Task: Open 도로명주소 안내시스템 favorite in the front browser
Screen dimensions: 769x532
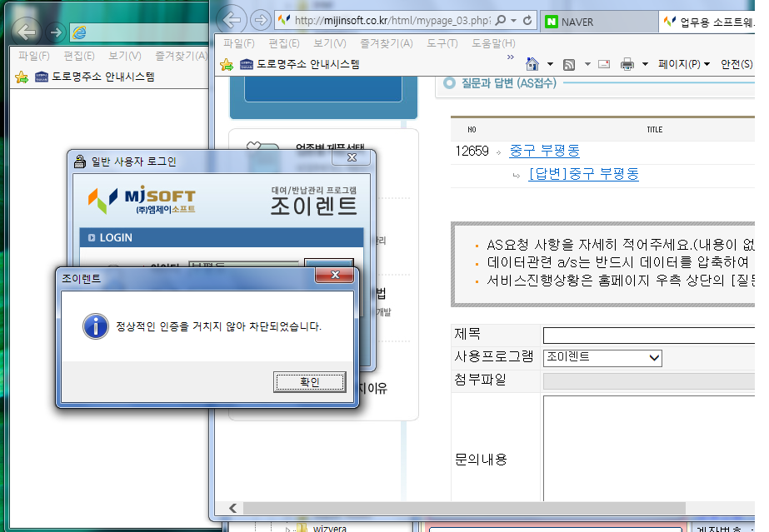Action: point(300,64)
